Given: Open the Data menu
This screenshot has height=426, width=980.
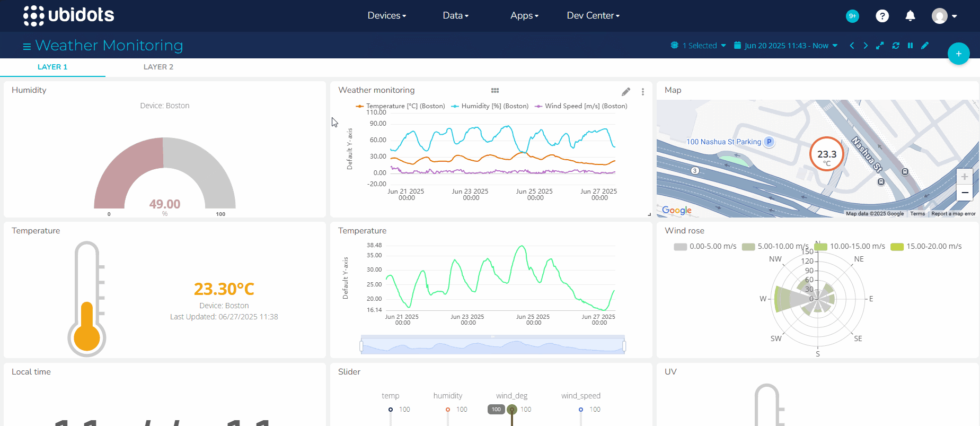Looking at the screenshot, I should [456, 15].
